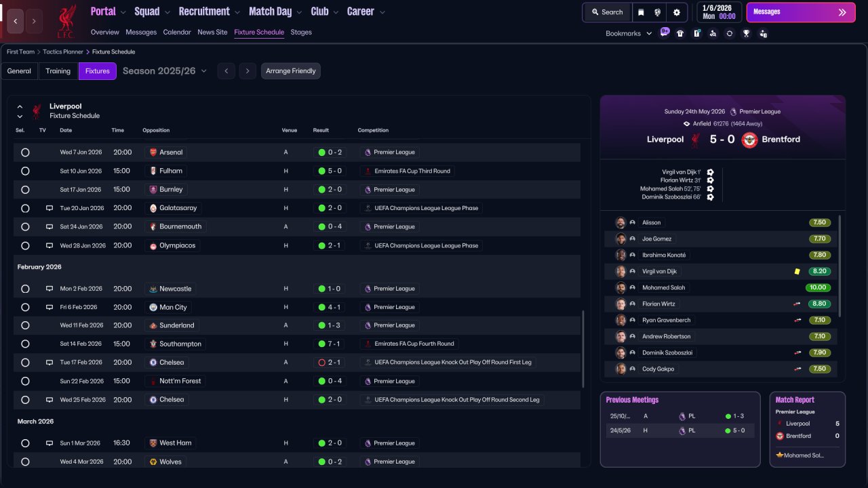Click the shirt shortcut icon in bookmarks bar
This screenshot has height=488, width=868.
pyautogui.click(x=680, y=33)
